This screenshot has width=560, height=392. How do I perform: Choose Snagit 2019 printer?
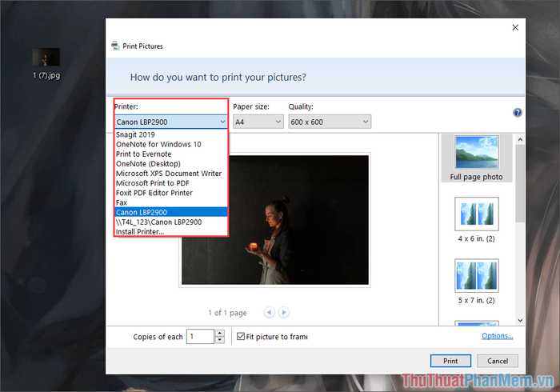(x=171, y=134)
